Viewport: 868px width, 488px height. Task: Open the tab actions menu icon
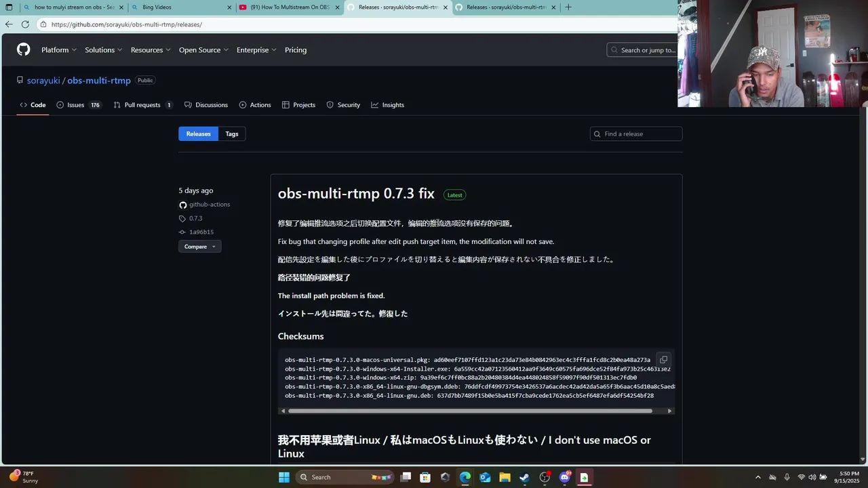[x=9, y=7]
